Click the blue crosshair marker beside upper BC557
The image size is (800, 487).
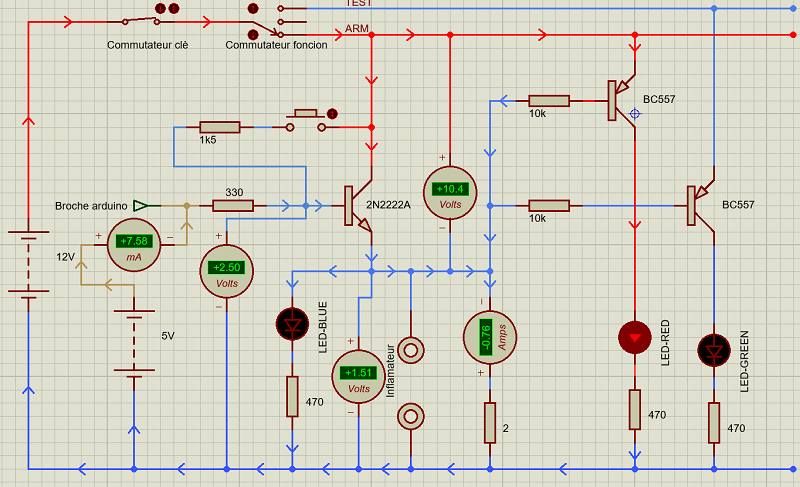(x=635, y=114)
